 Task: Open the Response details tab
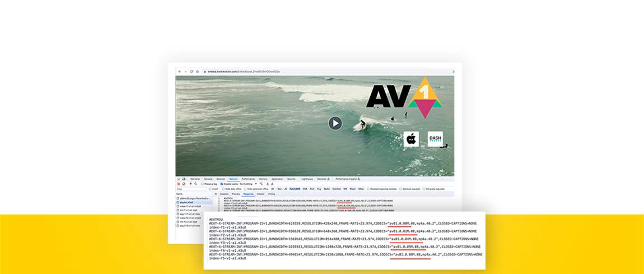(x=248, y=194)
